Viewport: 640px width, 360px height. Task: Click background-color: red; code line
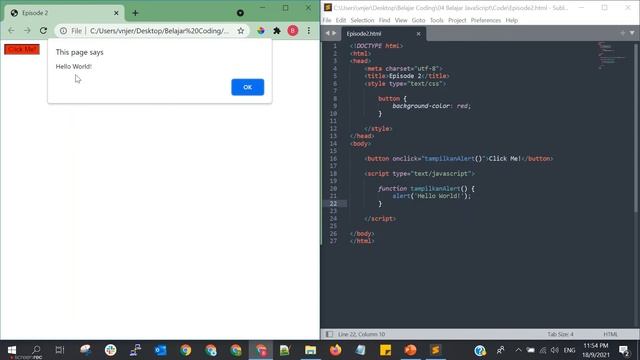click(431, 106)
